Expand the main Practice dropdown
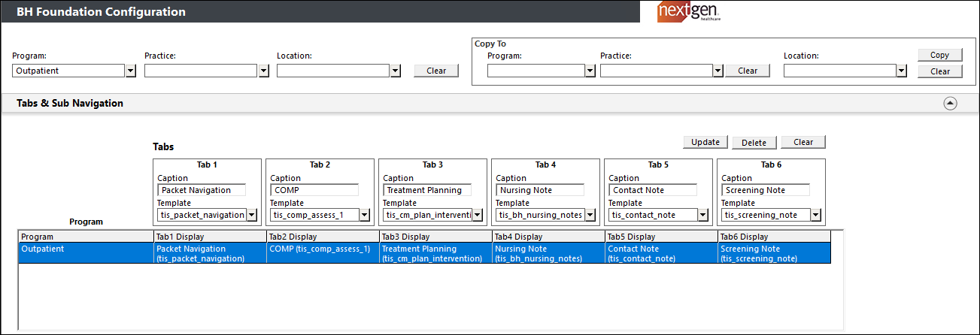Viewport: 980px width, 335px height. point(263,71)
